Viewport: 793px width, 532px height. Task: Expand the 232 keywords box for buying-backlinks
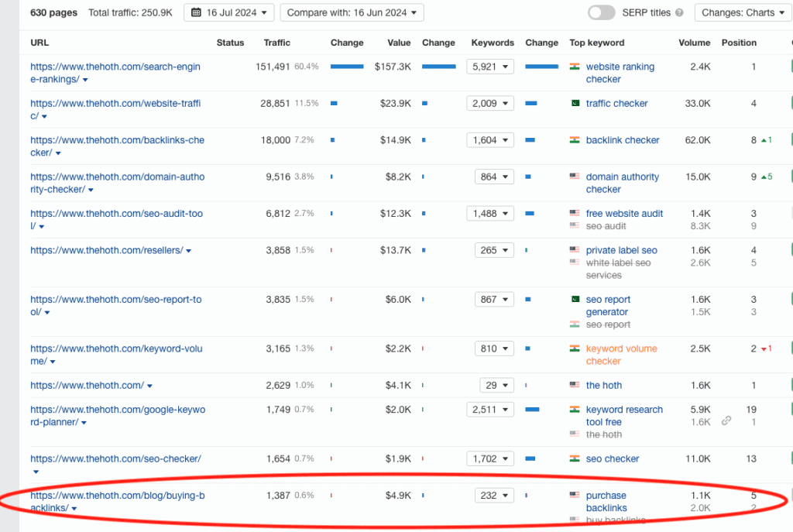coord(494,495)
